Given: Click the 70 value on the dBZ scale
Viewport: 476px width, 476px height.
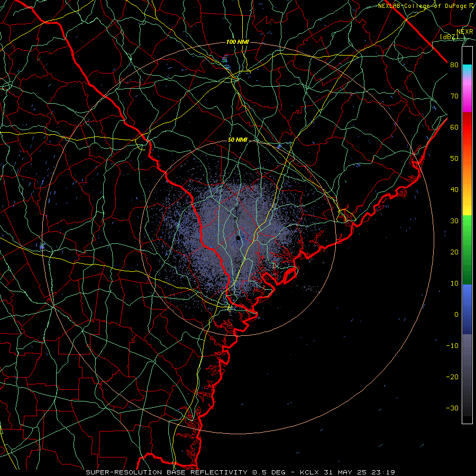Looking at the screenshot, I should coord(454,96).
